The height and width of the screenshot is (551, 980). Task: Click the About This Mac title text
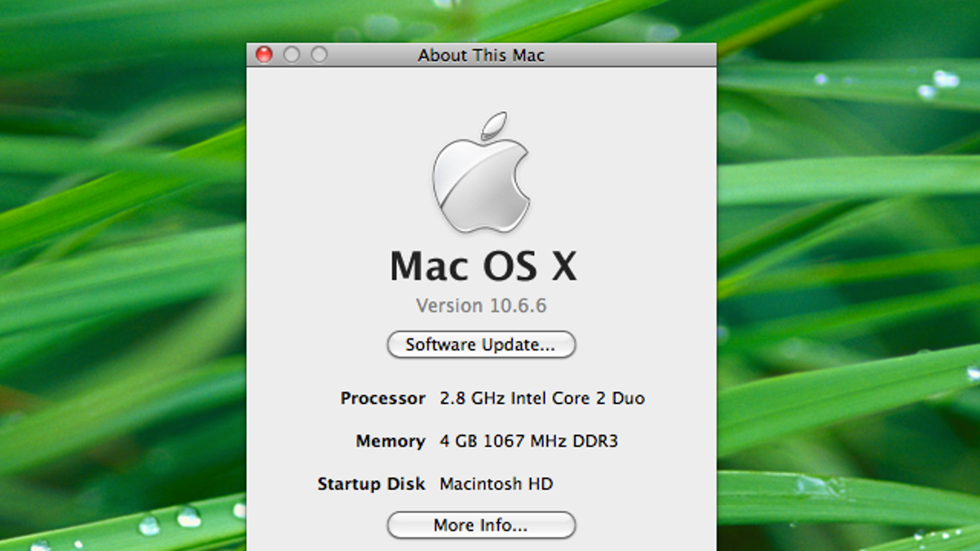(481, 55)
